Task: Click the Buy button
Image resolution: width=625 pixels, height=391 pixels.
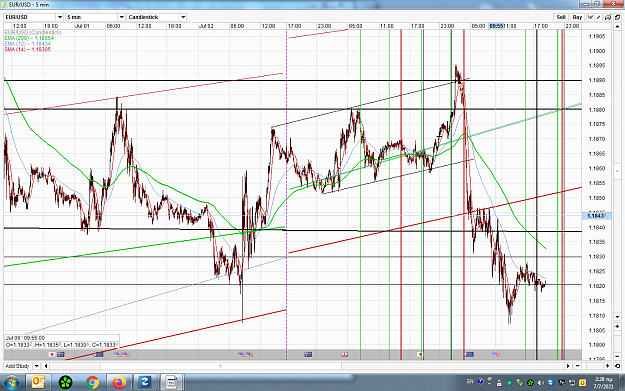Action: [x=577, y=17]
